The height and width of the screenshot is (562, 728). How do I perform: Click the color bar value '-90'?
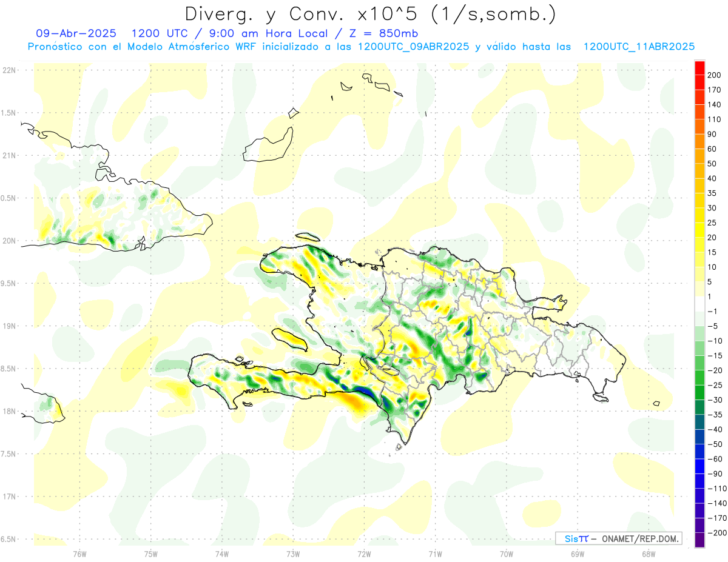715,475
